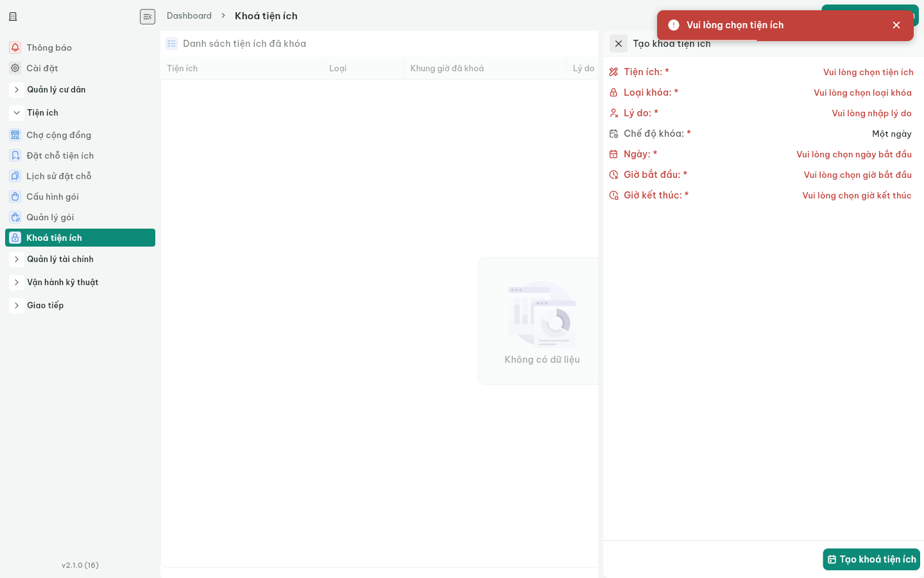Click the Đặt chỗ tiện ích icon
The image size is (924, 578).
pyautogui.click(x=15, y=155)
